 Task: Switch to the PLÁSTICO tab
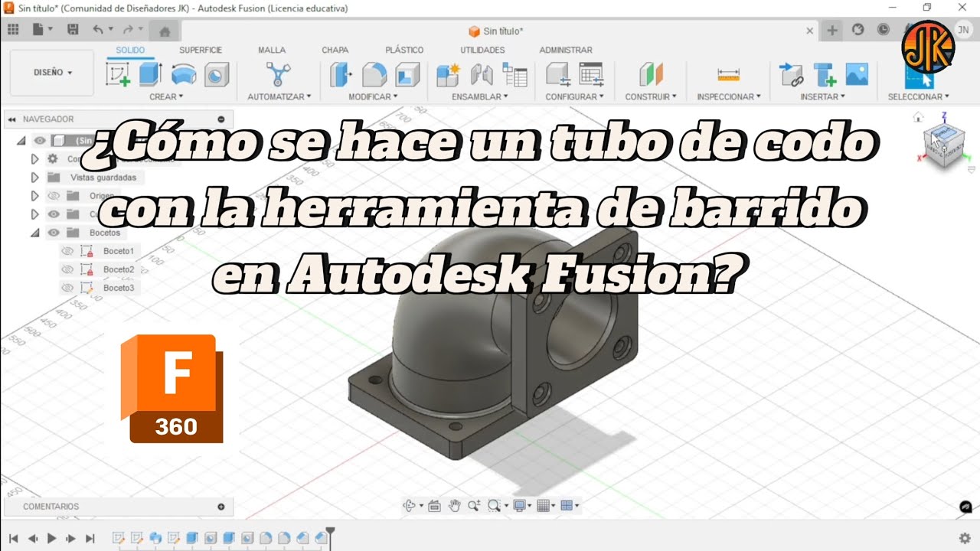tap(404, 50)
